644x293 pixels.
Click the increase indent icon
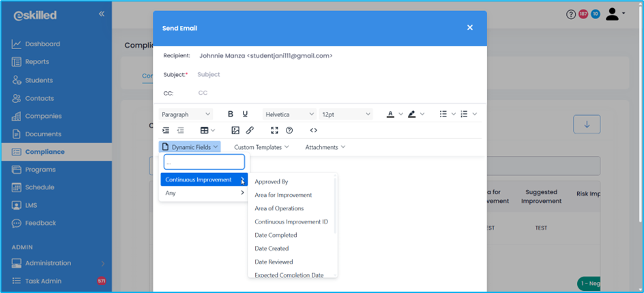[166, 130]
